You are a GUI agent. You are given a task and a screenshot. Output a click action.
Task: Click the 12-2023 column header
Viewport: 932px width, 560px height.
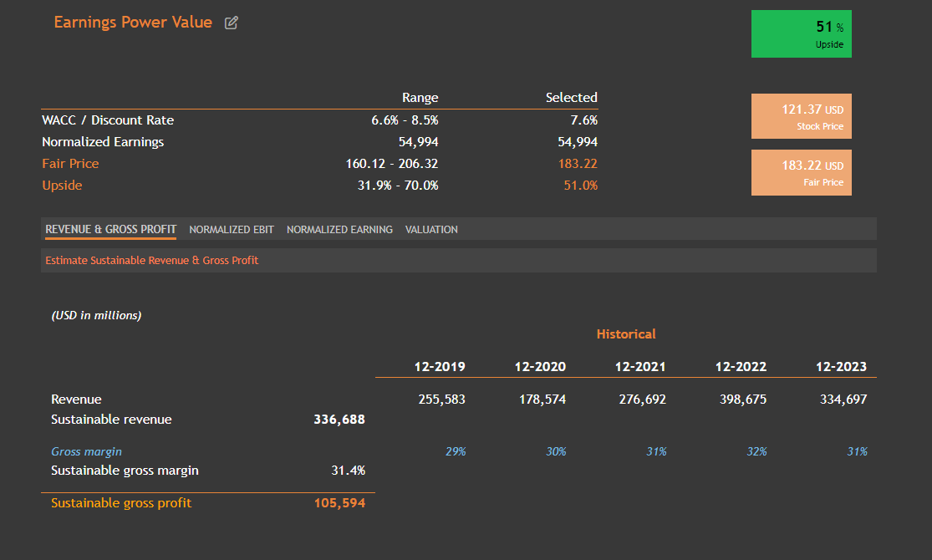pos(841,366)
